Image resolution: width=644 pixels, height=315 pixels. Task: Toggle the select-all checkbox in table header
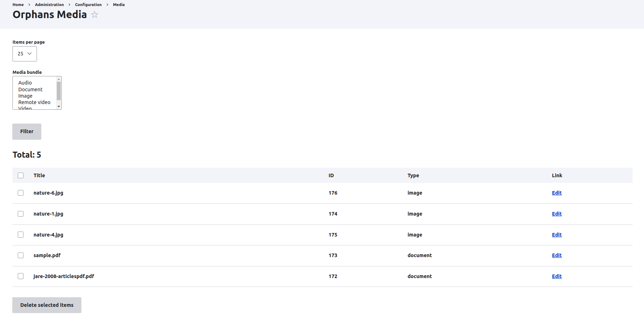pyautogui.click(x=21, y=175)
